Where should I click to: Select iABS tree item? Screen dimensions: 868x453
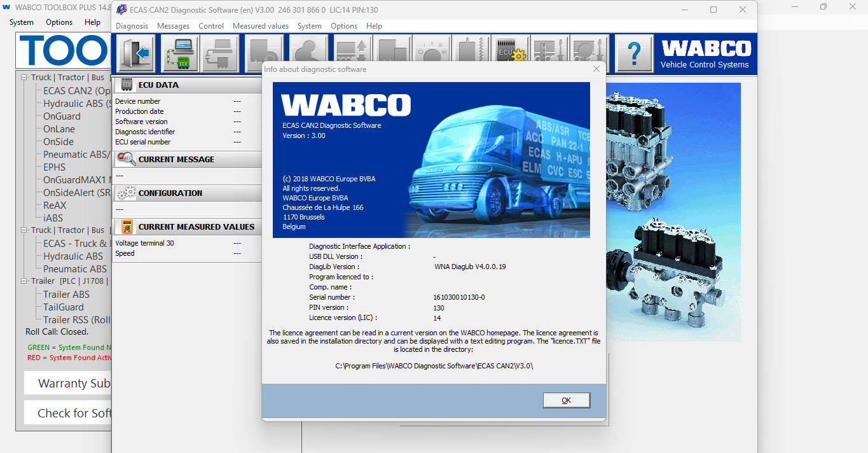pyautogui.click(x=53, y=218)
